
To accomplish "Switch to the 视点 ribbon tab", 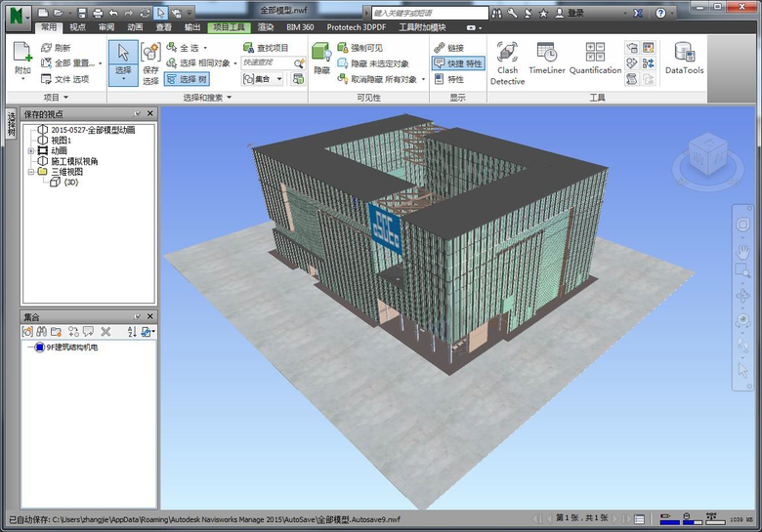I will [x=77, y=27].
